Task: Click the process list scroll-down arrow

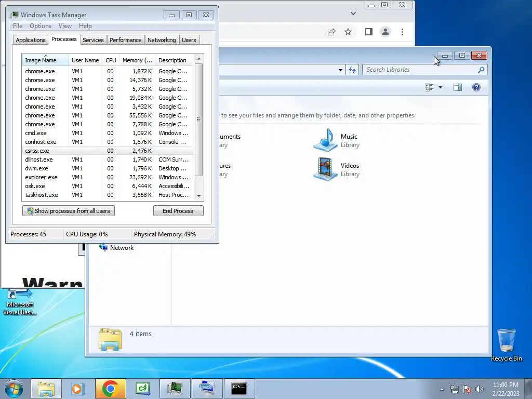Action: 199,196
